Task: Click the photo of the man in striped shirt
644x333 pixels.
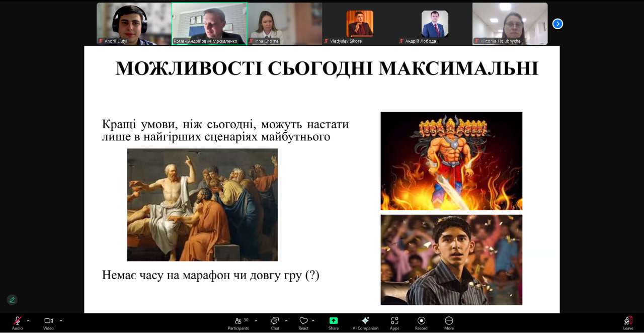Action: pos(451,260)
